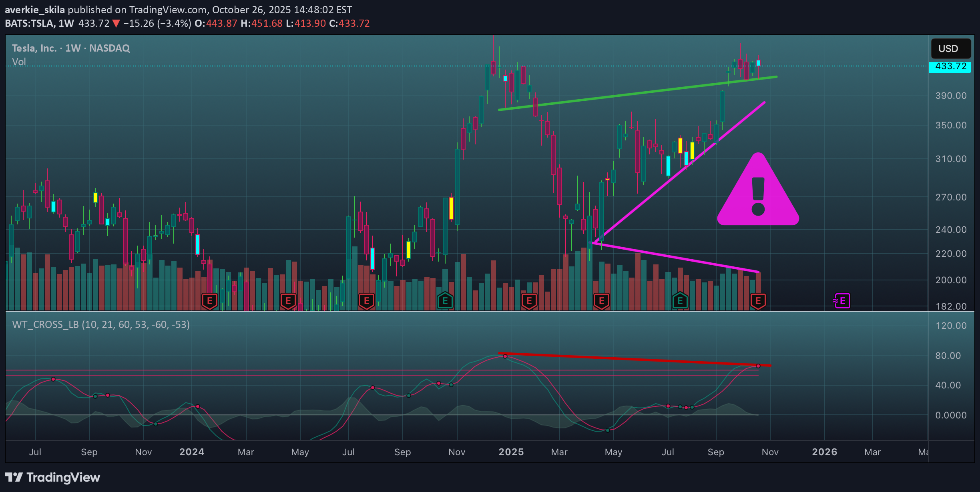This screenshot has width=980, height=492.
Task: Click the cyan 433.72 current price label
Action: click(x=950, y=66)
